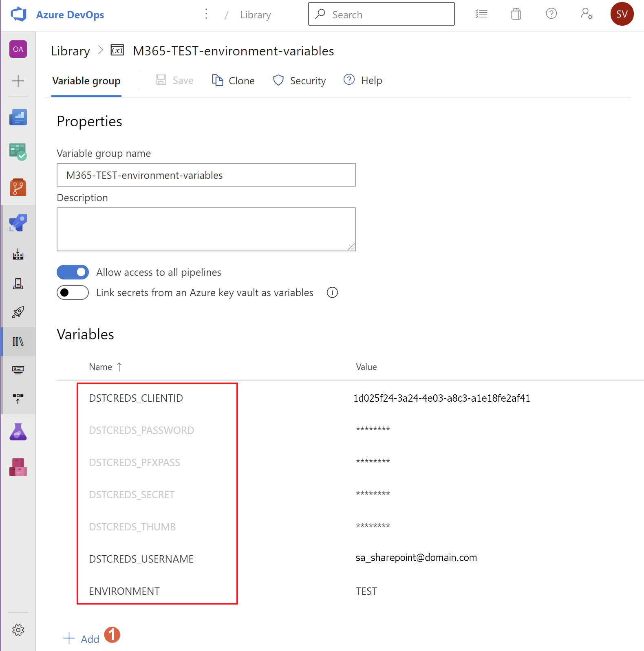644x651 pixels.
Task: Open the Security settings
Action: pyautogui.click(x=300, y=80)
